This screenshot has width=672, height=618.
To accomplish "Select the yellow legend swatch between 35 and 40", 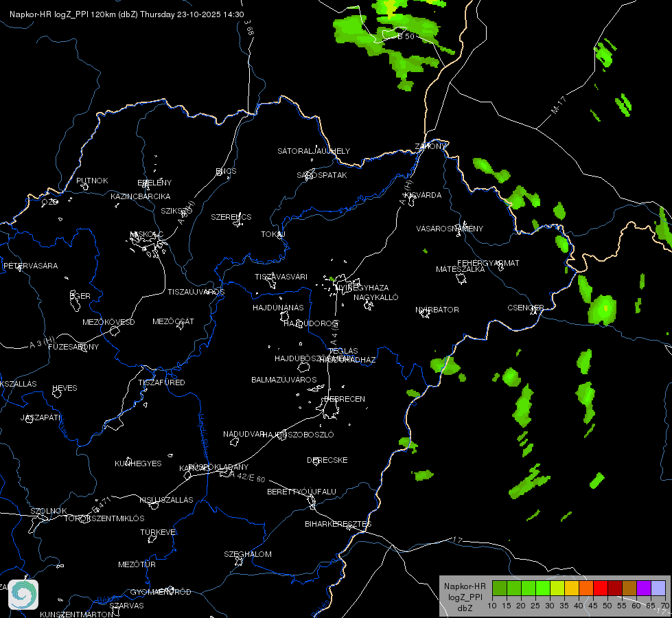I will point(572,588).
